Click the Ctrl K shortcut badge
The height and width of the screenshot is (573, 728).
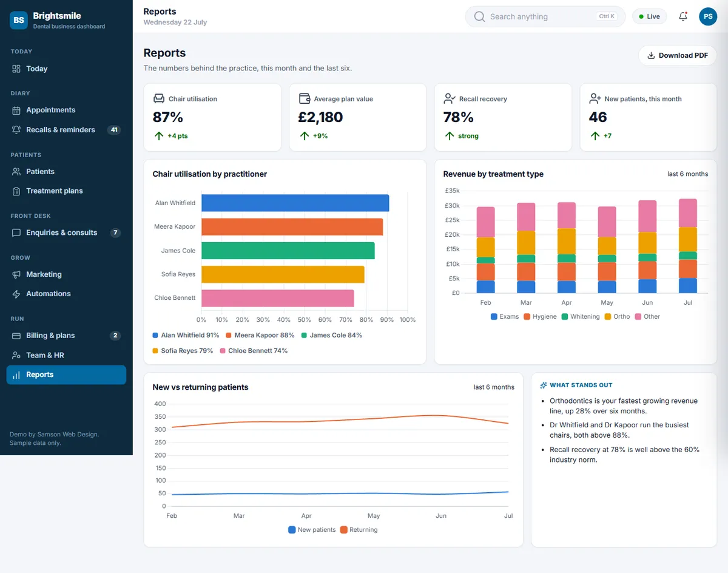tap(607, 16)
